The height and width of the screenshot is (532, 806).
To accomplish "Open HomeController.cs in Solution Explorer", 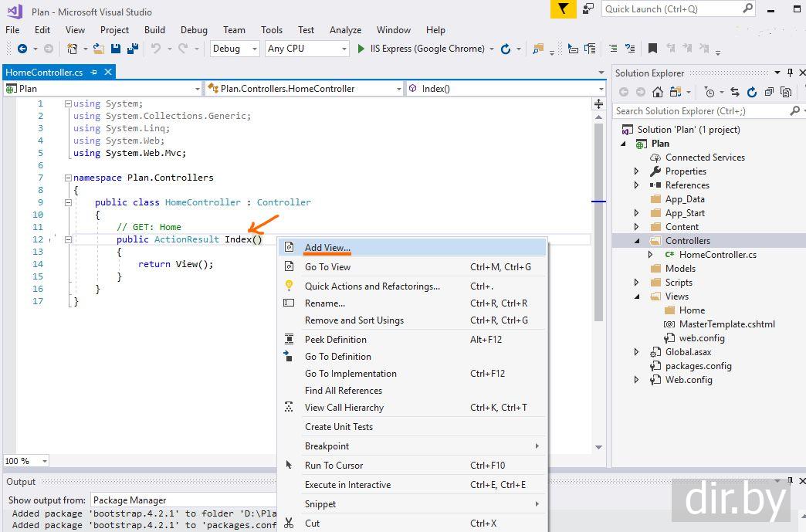I will pos(717,255).
